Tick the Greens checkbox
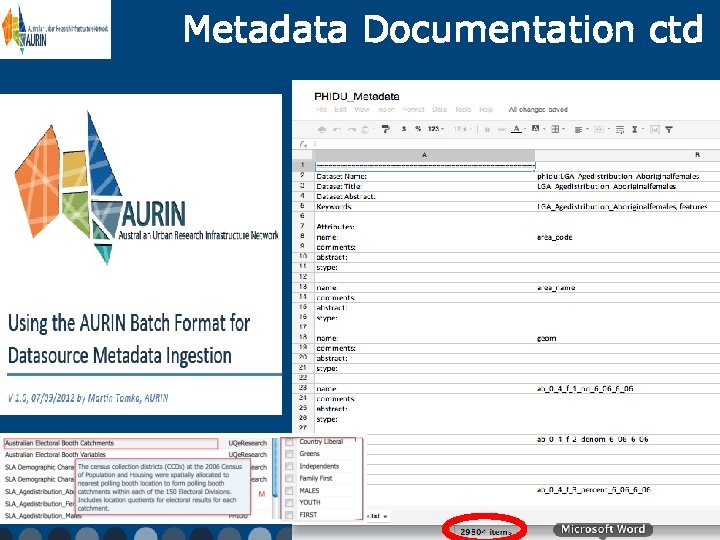Screen dimensions: 720x540 point(289,454)
